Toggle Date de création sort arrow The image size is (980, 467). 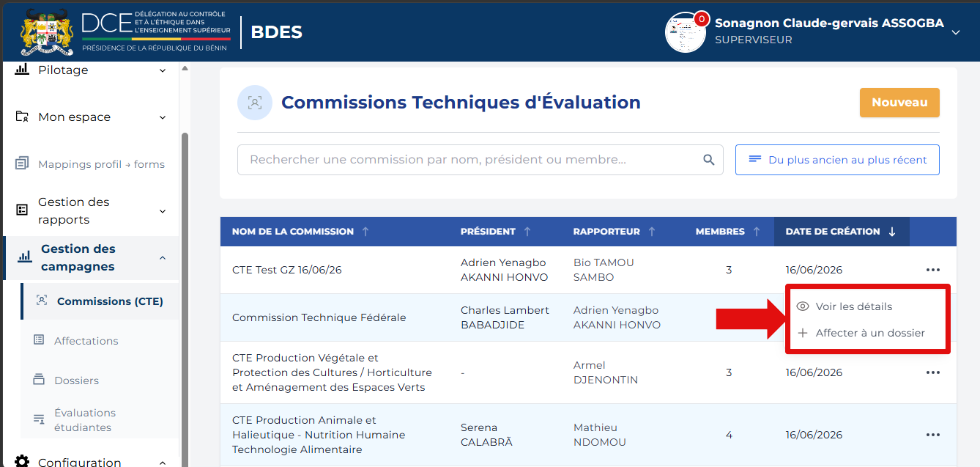coord(892,232)
